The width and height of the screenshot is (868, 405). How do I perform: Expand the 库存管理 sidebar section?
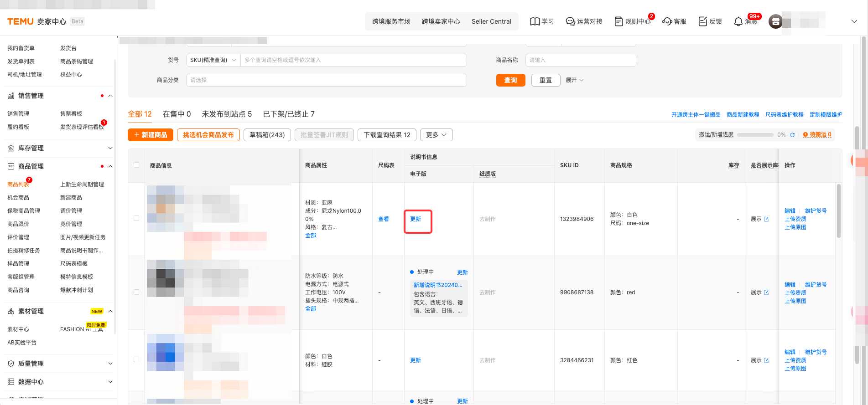59,148
